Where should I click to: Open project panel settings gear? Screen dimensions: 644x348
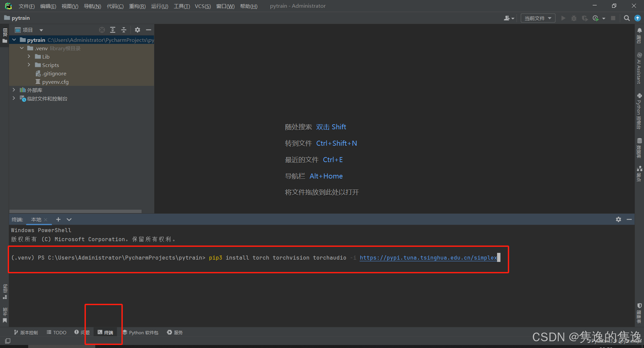pyautogui.click(x=138, y=30)
